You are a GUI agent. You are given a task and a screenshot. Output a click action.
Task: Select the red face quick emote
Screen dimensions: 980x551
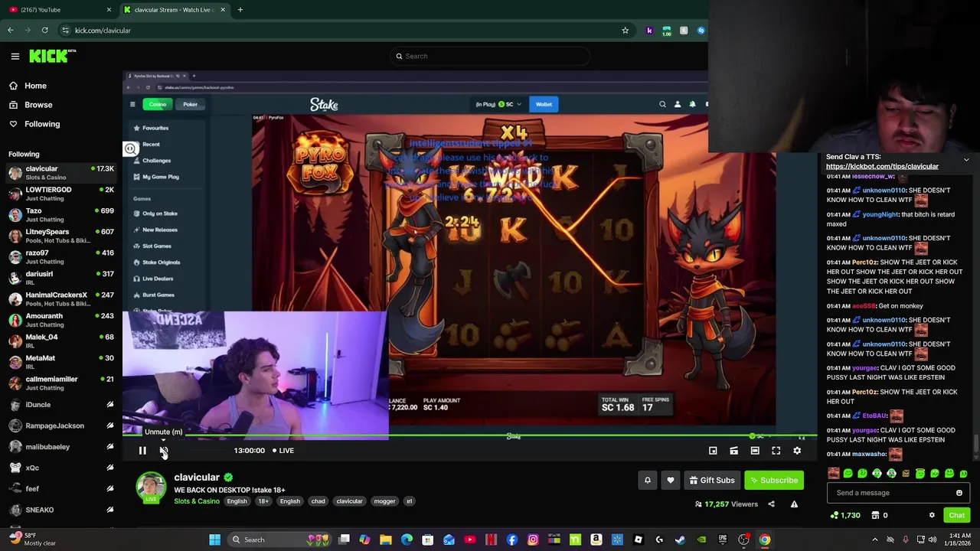click(x=834, y=474)
